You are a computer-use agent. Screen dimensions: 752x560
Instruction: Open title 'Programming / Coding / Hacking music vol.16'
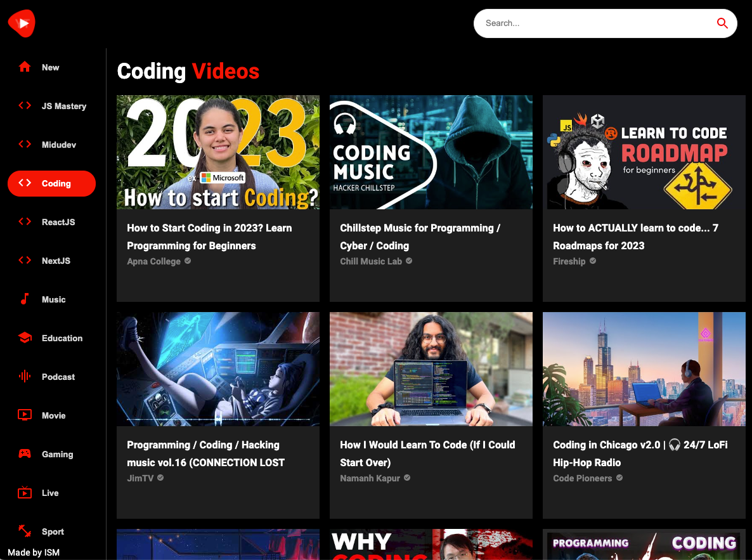205,453
